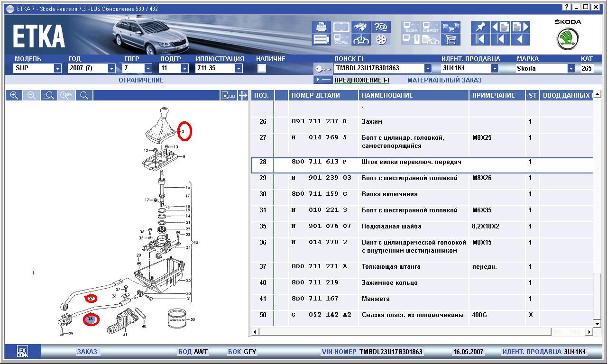Click the ЗАКАЗ button in status bar
Viewport: 607px width, 364px height.
pos(87,352)
